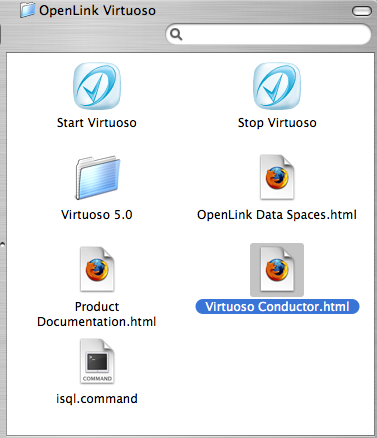Select the Product Documentation.html file icon
Screen dimensions: 377x438
[x=97, y=269]
